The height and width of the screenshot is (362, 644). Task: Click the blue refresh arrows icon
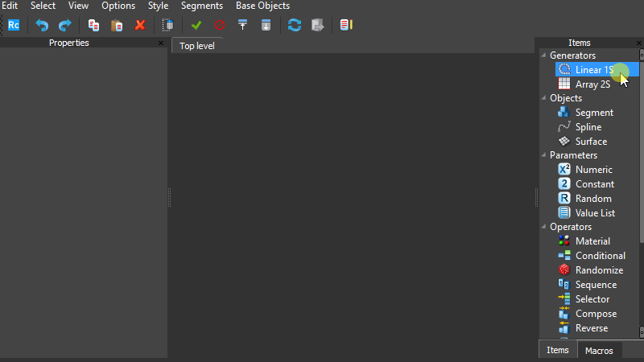tap(295, 25)
